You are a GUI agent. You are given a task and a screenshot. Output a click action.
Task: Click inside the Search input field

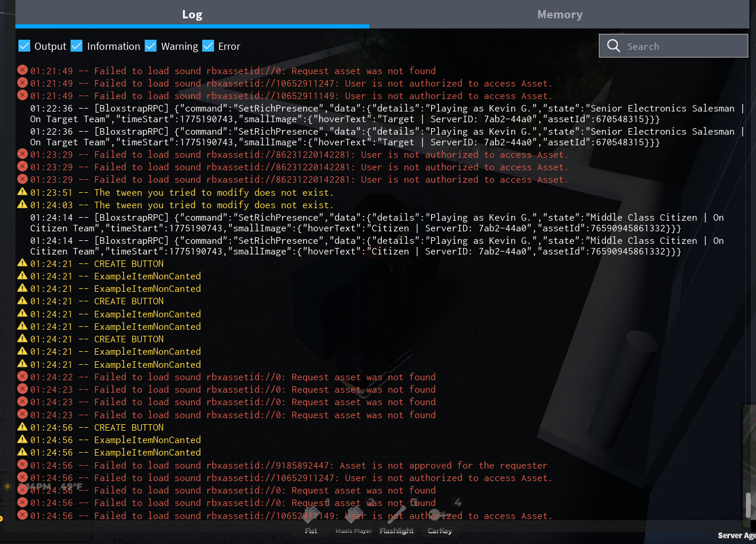682,46
